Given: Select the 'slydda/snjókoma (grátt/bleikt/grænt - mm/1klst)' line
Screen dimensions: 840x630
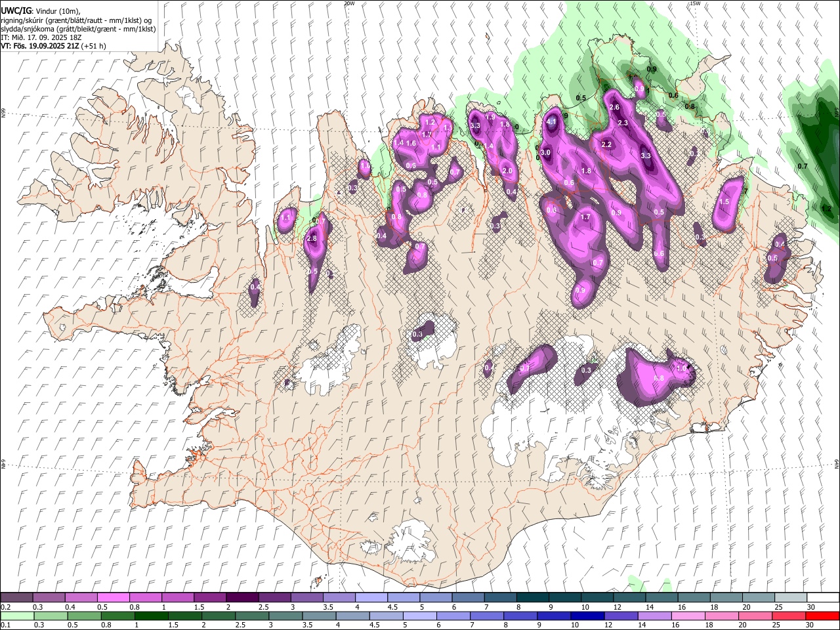Looking at the screenshot, I should pyautogui.click(x=78, y=29).
